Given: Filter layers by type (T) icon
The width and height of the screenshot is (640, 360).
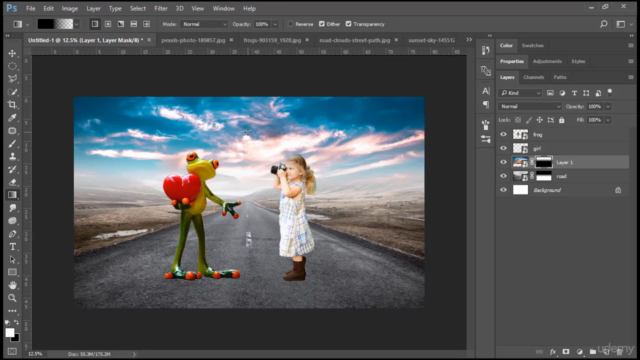Looking at the screenshot, I should coord(574,93).
